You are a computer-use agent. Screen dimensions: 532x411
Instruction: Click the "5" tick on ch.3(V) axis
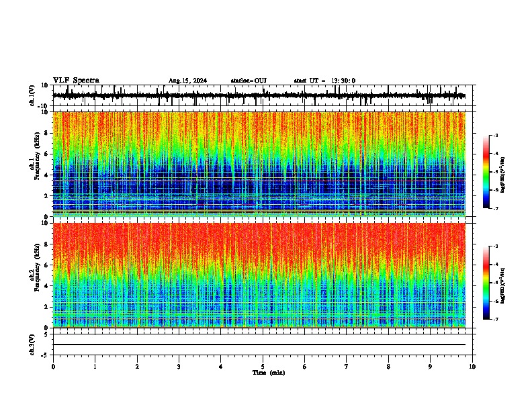coord(46,334)
